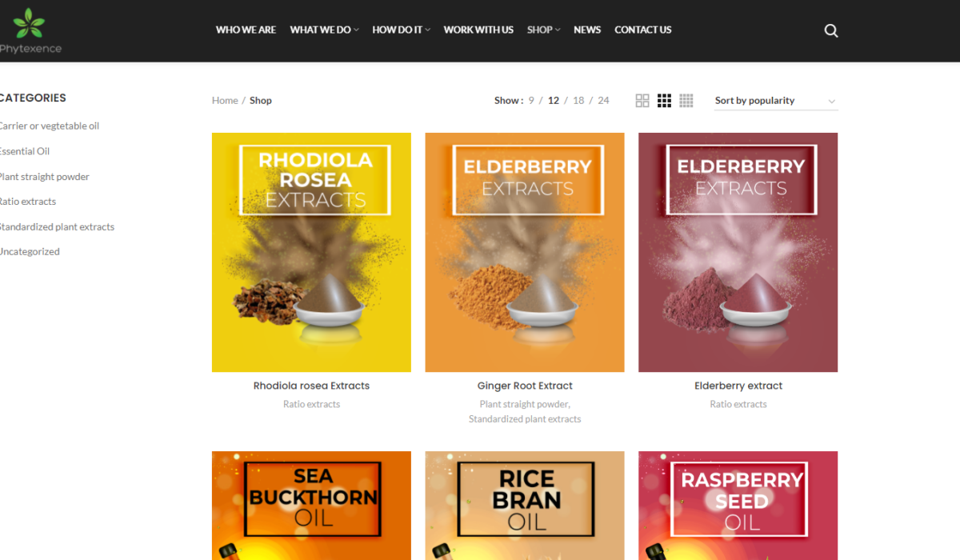Open the orange Elderberry Extracts image
The image size is (960, 560).
525,252
